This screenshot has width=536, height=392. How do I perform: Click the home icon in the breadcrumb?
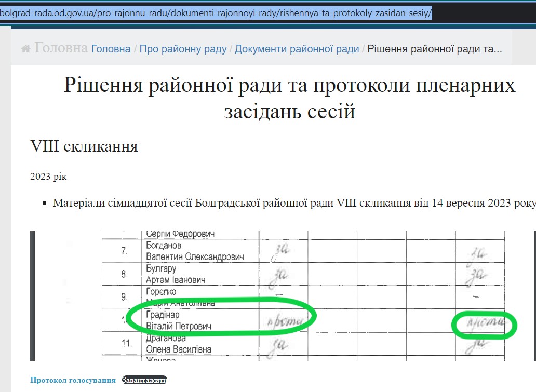tap(26, 49)
